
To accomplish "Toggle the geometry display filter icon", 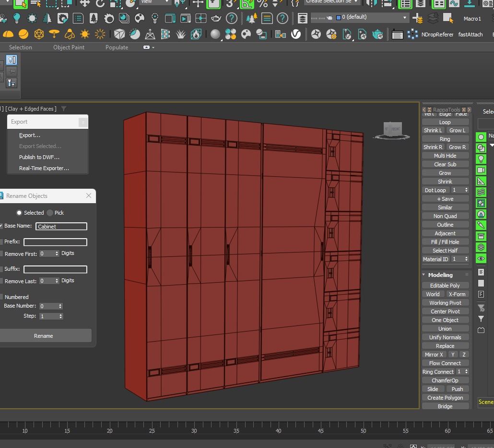I will pyautogui.click(x=481, y=137).
